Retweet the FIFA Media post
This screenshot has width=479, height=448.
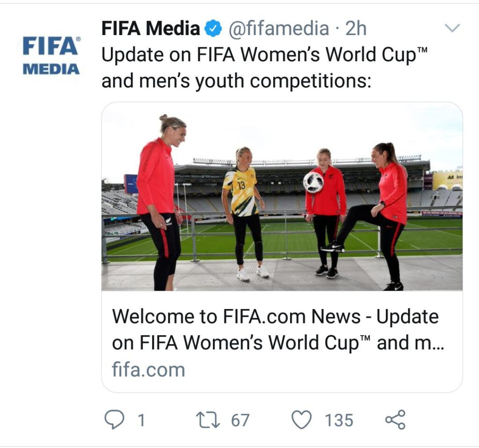[208, 419]
